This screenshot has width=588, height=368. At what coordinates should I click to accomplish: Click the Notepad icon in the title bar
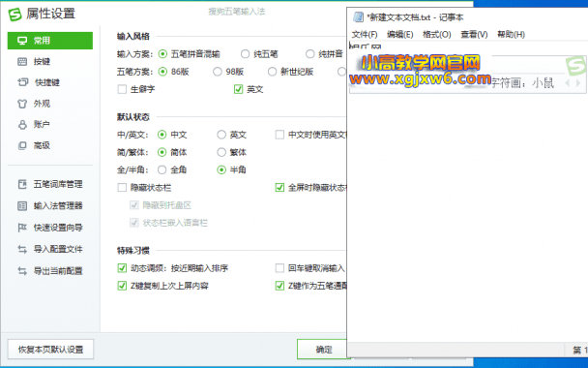358,16
